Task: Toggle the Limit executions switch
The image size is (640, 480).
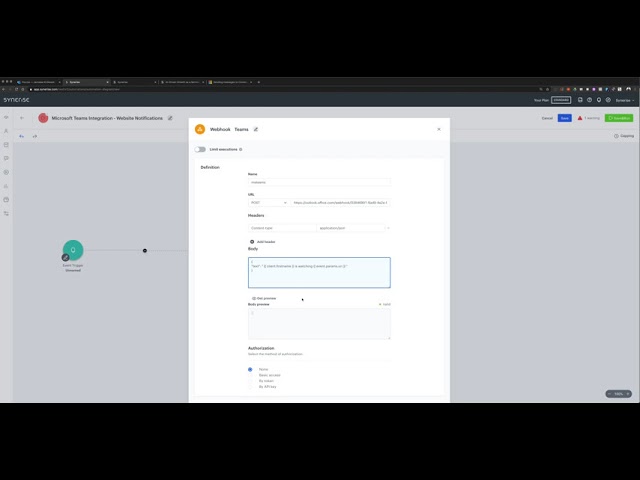Action: (x=200, y=149)
